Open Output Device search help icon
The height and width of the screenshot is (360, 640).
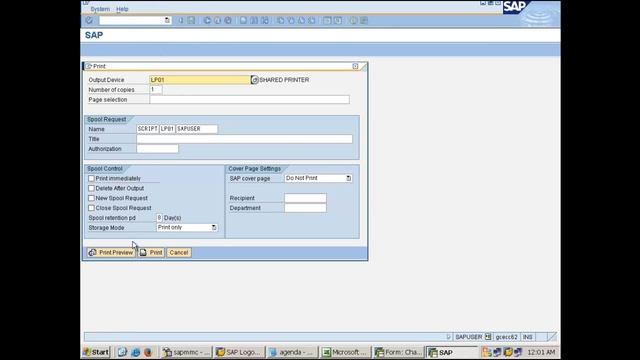pyautogui.click(x=255, y=80)
